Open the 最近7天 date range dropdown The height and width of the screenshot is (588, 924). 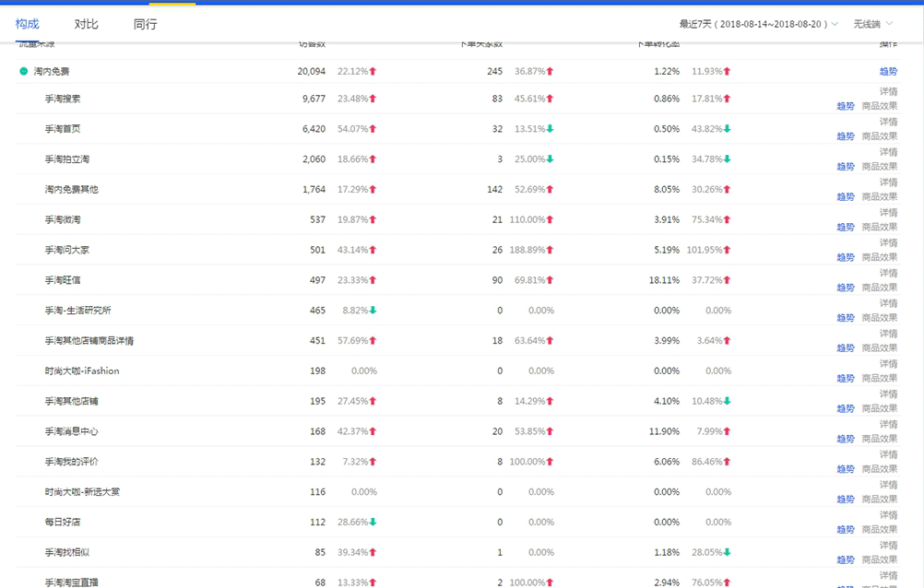click(758, 24)
